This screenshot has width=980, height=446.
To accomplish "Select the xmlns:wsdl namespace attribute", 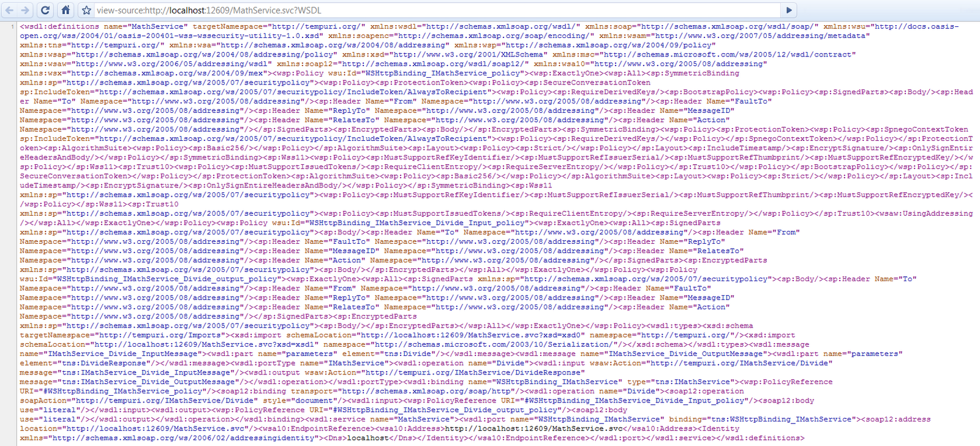I will click(475, 26).
